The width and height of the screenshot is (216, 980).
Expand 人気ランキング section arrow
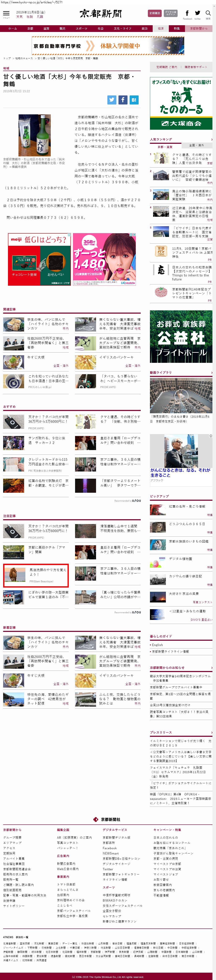click(x=211, y=140)
